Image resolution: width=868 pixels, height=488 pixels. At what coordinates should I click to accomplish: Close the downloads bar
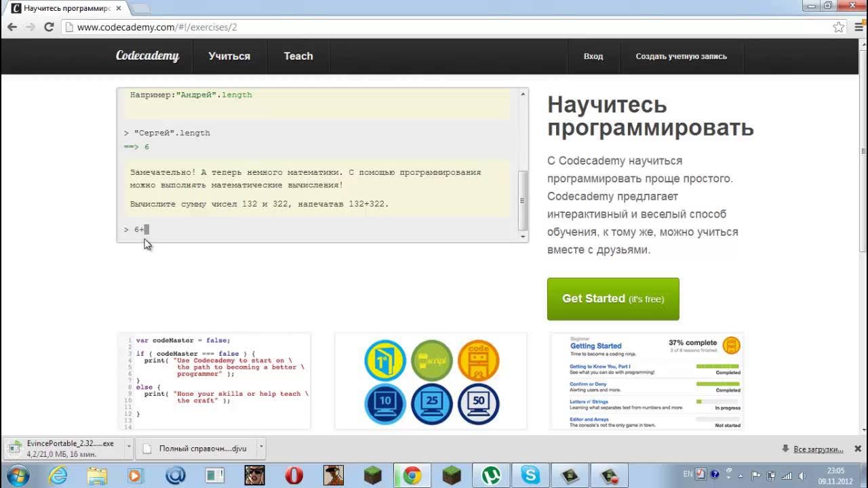(x=857, y=449)
